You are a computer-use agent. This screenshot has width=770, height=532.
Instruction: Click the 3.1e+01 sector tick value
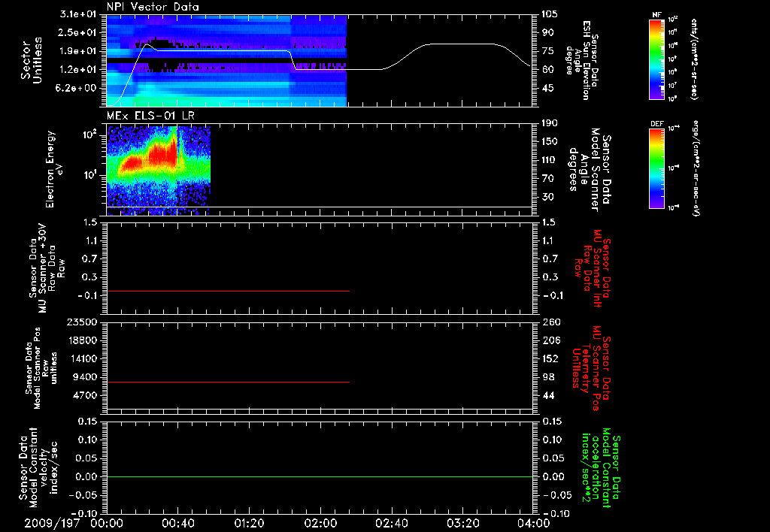(x=77, y=14)
